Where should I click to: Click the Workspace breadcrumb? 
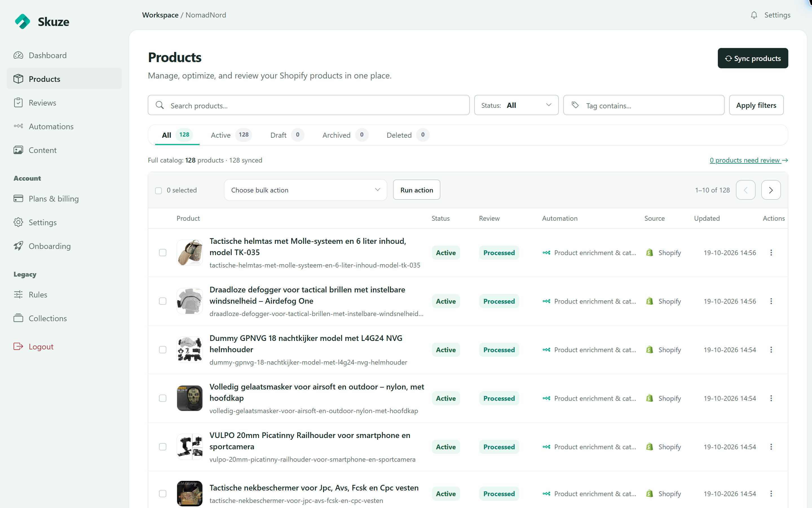tap(160, 15)
